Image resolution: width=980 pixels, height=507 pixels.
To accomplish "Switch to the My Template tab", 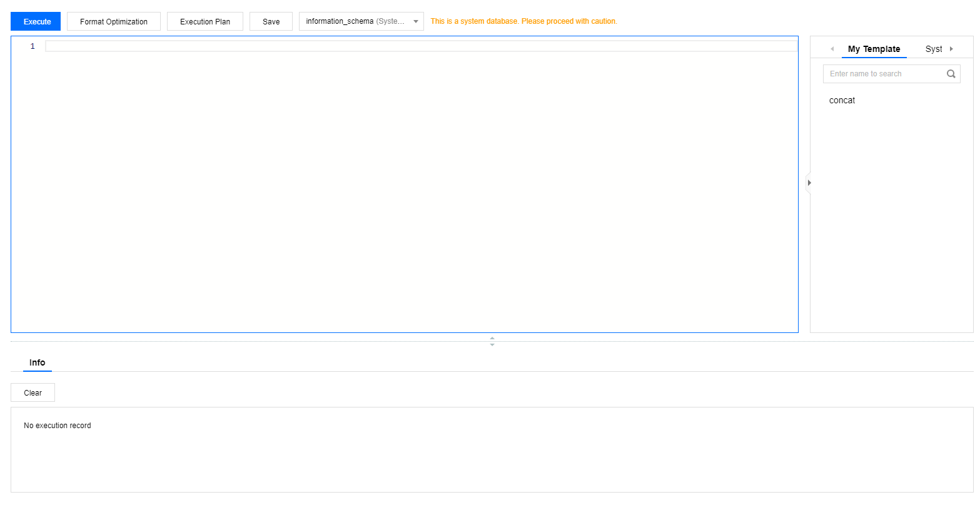I will pos(874,49).
